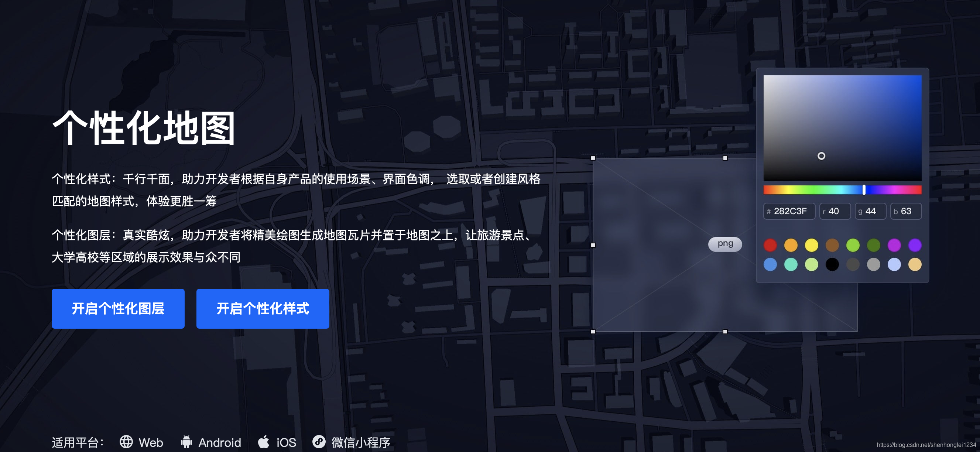Select the red color swatch
980x452 pixels.
pyautogui.click(x=770, y=245)
